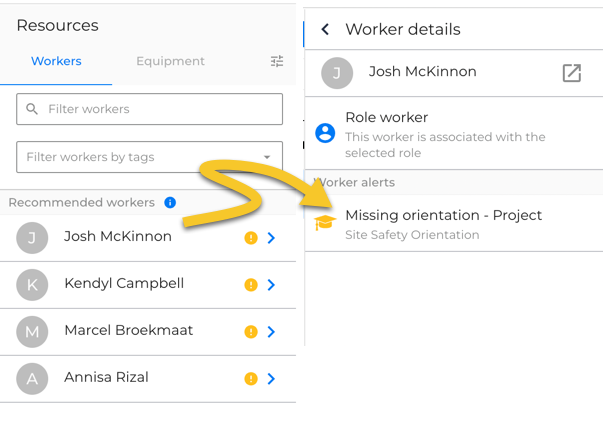603x422 pixels.
Task: Expand Josh McKinnon's details chevron
Action: coord(271,238)
